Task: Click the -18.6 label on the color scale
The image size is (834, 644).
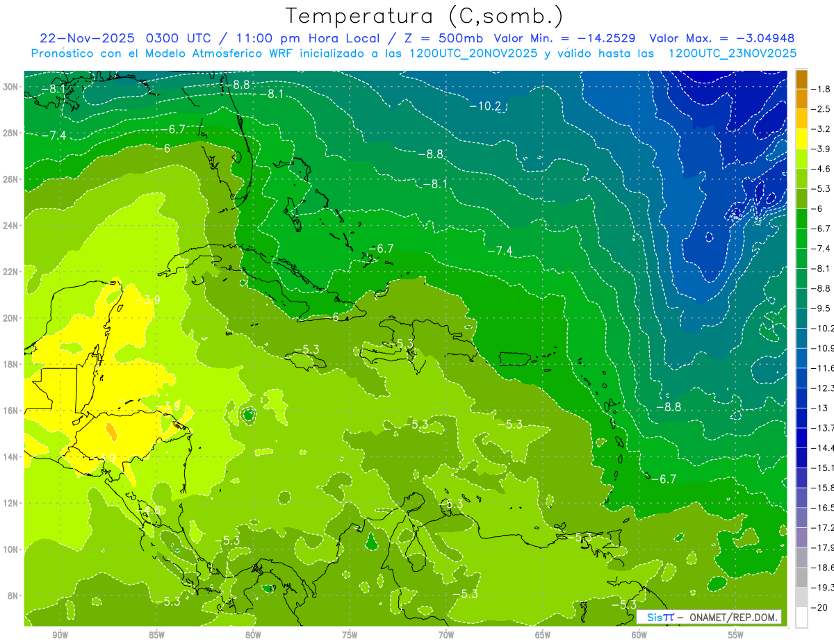Action: tap(822, 568)
